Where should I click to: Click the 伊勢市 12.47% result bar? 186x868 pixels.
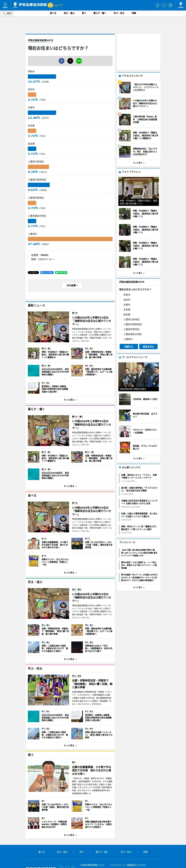42,77
